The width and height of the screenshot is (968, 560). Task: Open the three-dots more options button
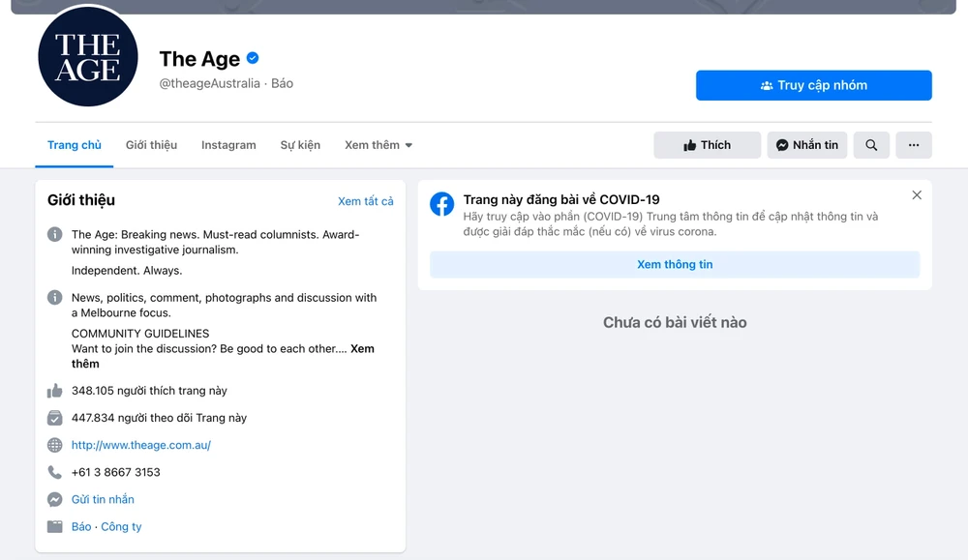(x=913, y=145)
